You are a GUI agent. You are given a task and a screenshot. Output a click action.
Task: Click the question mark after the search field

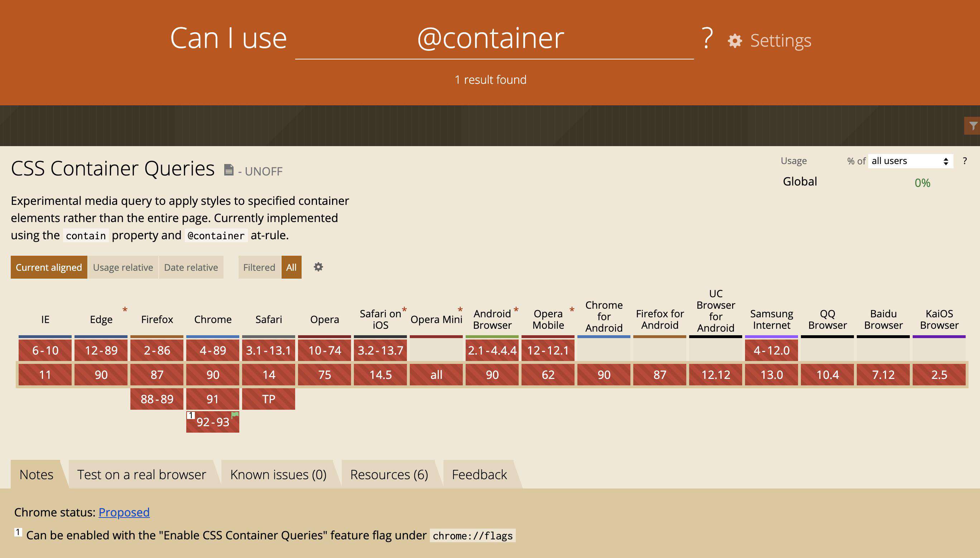(x=707, y=38)
